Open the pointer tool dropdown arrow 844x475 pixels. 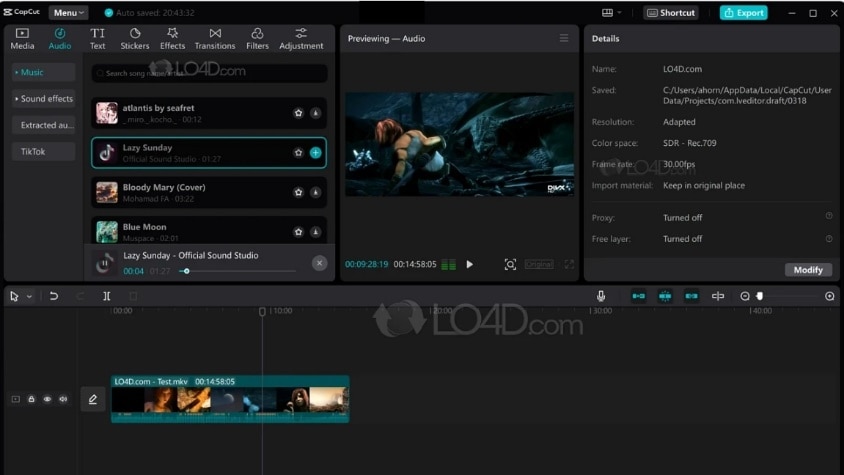[x=29, y=296]
